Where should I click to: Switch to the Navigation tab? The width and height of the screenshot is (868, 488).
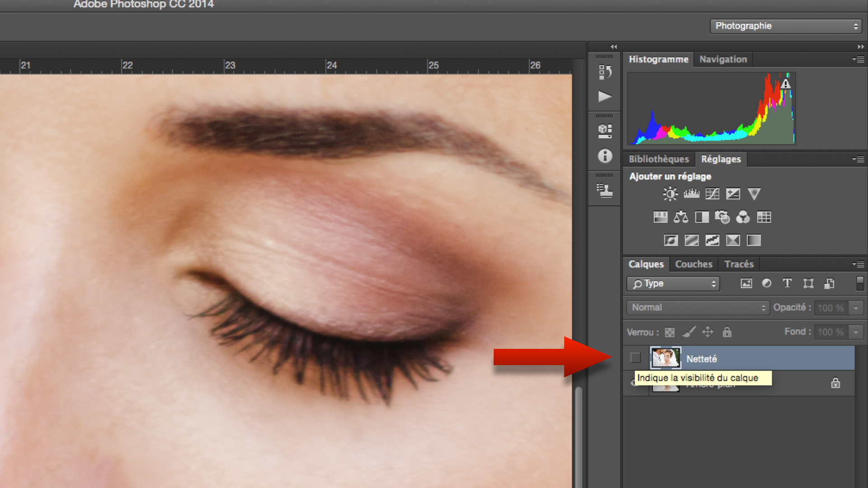tap(723, 59)
